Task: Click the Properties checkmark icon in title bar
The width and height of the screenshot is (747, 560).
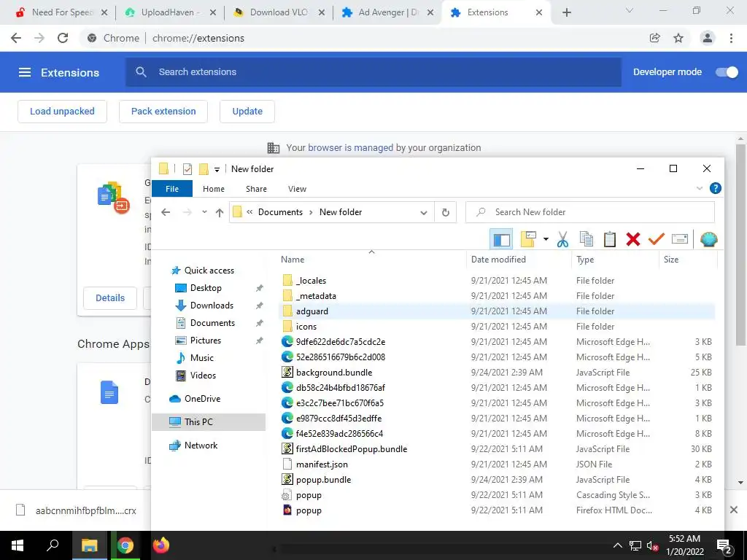Action: [187, 169]
